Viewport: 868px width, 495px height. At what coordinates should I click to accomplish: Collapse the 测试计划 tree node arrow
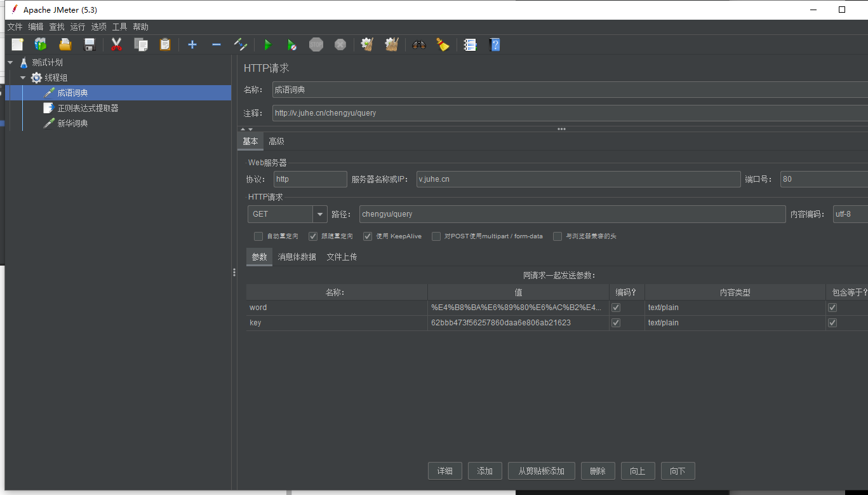click(x=10, y=62)
